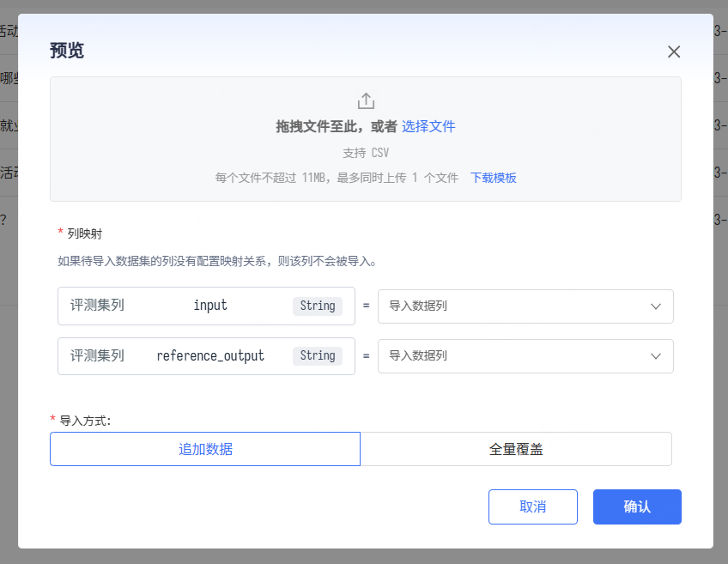This screenshot has width=728, height=564.
Task: Open the 选择文件 file picker link
Action: pyautogui.click(x=428, y=126)
